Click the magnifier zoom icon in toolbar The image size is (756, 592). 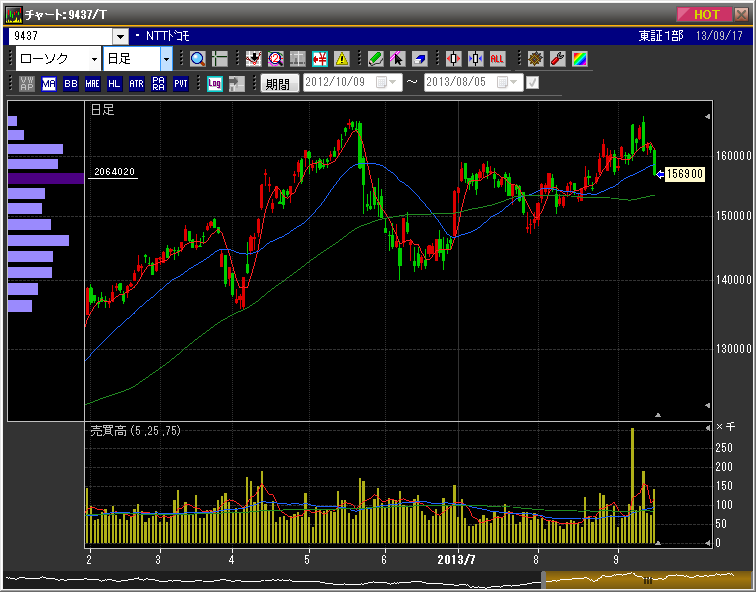(x=197, y=59)
